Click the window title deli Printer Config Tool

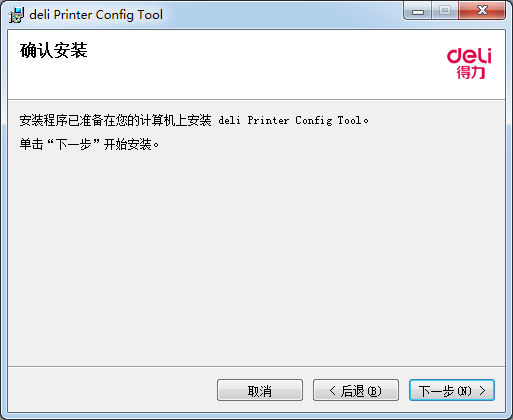96,15
